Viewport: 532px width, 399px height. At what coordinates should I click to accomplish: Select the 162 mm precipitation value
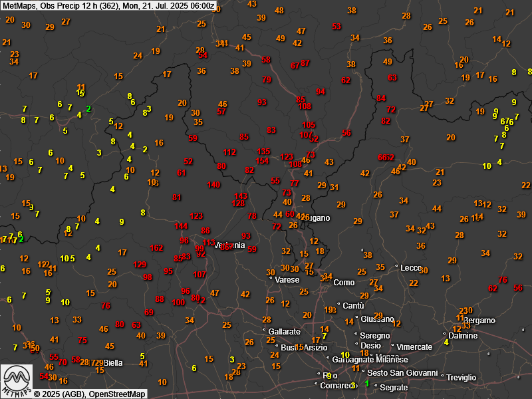[156, 248]
